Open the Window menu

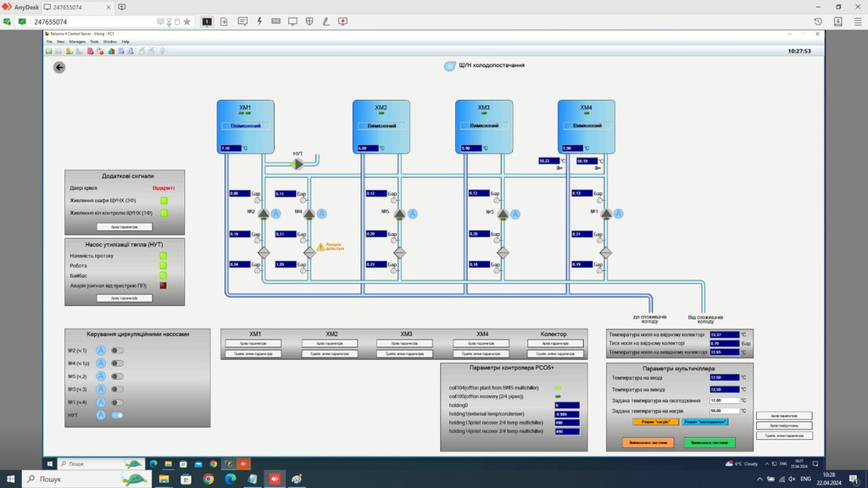(109, 42)
